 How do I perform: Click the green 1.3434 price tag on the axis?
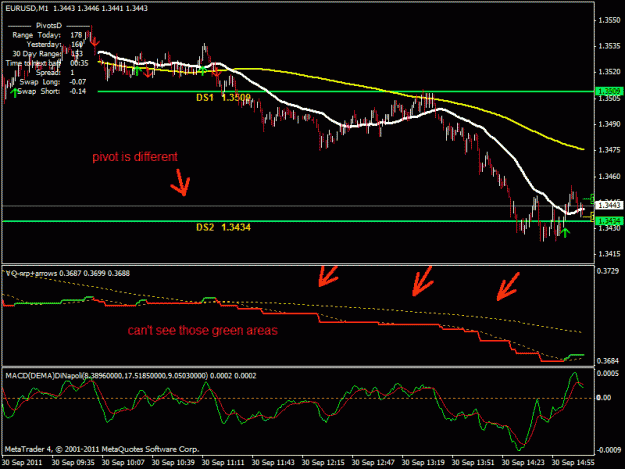(609, 220)
